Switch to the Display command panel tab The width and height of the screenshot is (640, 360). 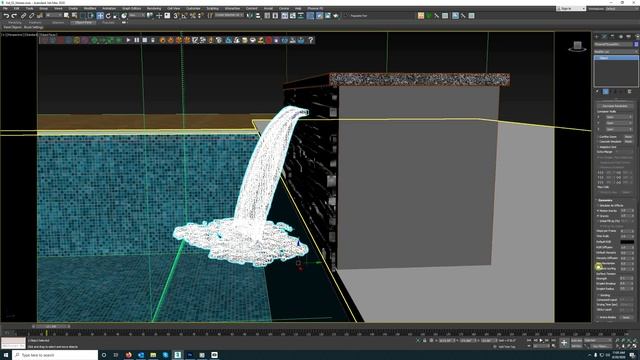629,37
